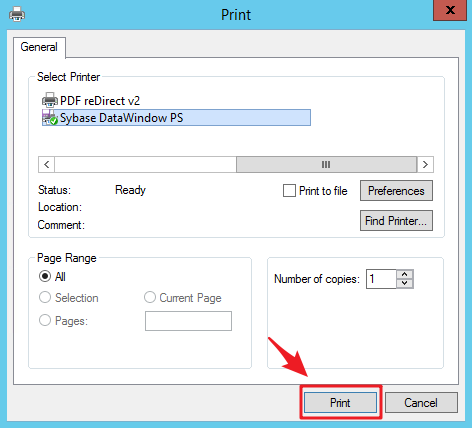Click the printer icon in the title bar
Viewport: 472px width, 428px height.
pyautogui.click(x=17, y=14)
